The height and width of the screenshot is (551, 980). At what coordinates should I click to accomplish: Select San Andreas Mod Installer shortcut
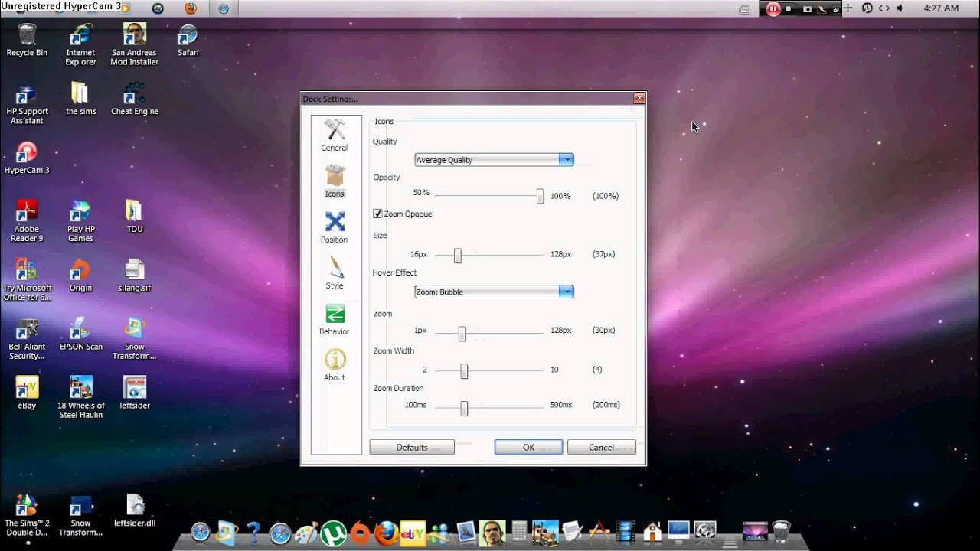coord(135,45)
